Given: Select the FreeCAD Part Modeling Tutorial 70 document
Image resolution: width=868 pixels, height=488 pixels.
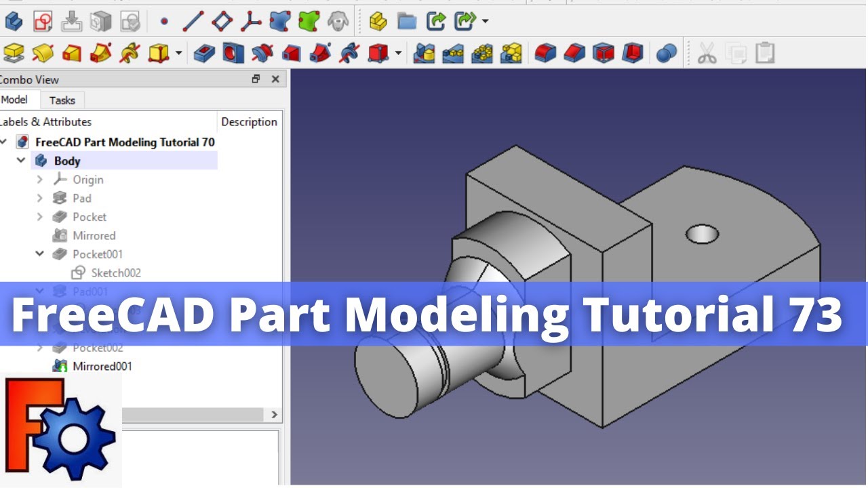Looking at the screenshot, I should coord(125,142).
